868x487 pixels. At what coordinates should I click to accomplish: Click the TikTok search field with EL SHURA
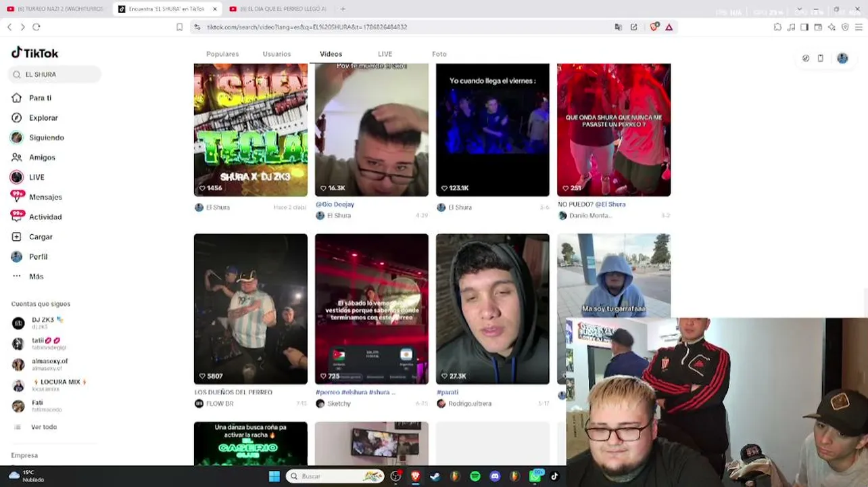pyautogui.click(x=55, y=74)
